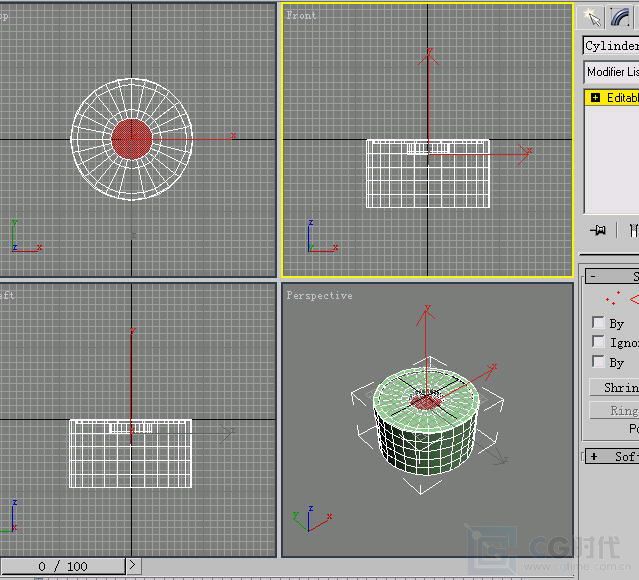
Task: Click the Perspective viewport label
Action: click(319, 296)
